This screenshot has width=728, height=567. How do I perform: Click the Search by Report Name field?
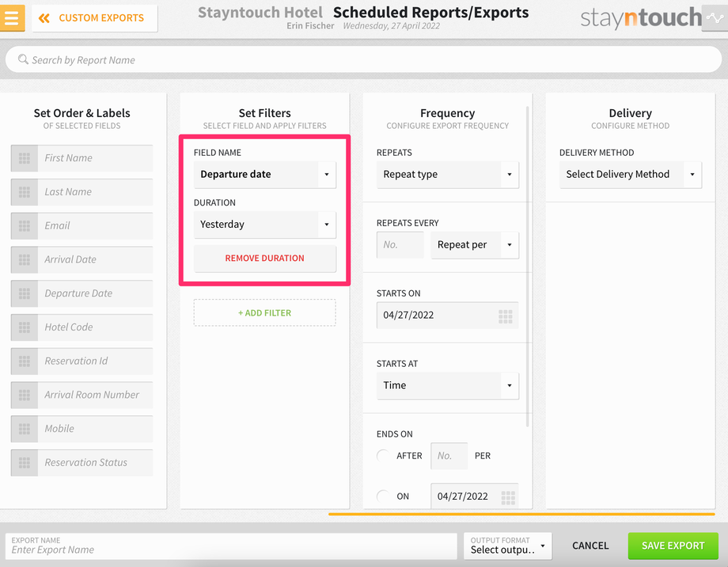coord(363,59)
